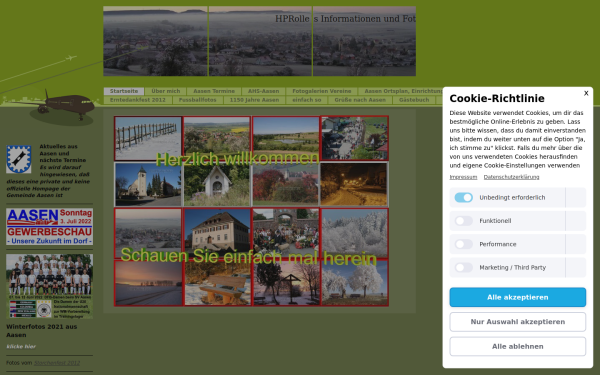
Task: Click Alle akzeptieren button
Action: click(x=518, y=297)
